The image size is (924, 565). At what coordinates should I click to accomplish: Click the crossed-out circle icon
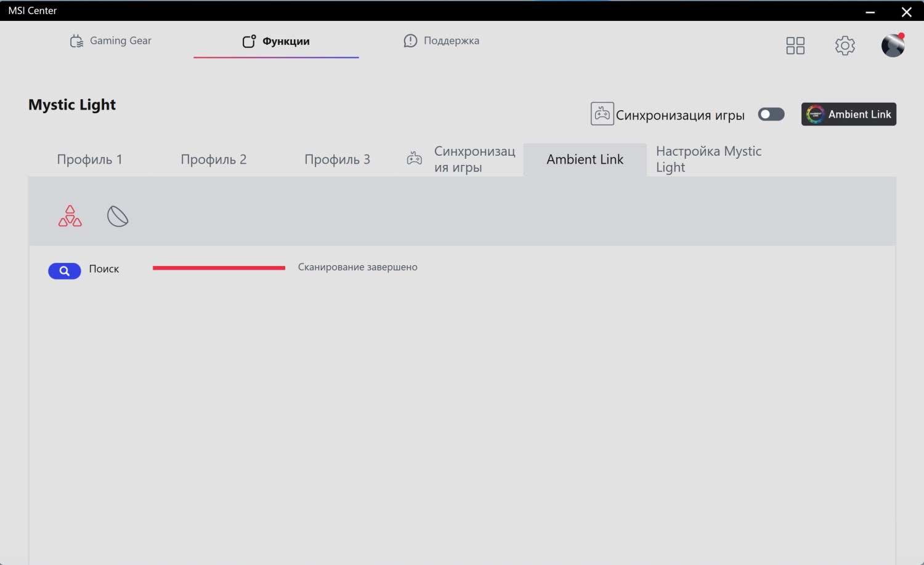click(118, 216)
